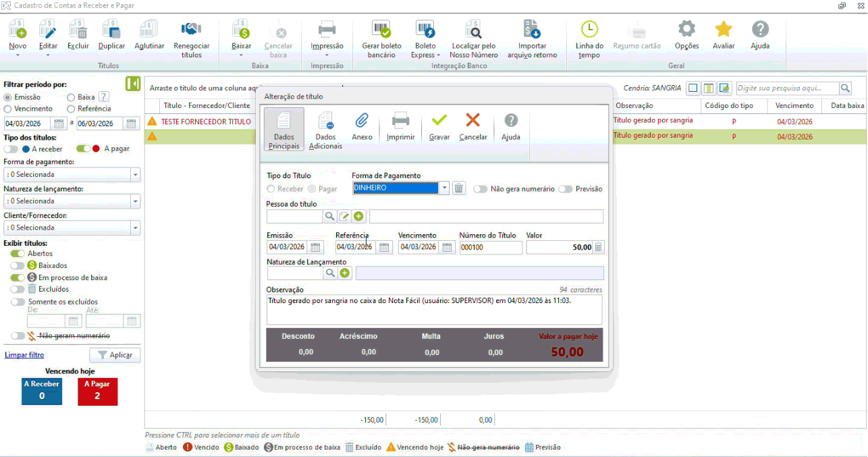Click the green plus beside Natureza de Lançamento
The width and height of the screenshot is (868, 457).
[345, 273]
